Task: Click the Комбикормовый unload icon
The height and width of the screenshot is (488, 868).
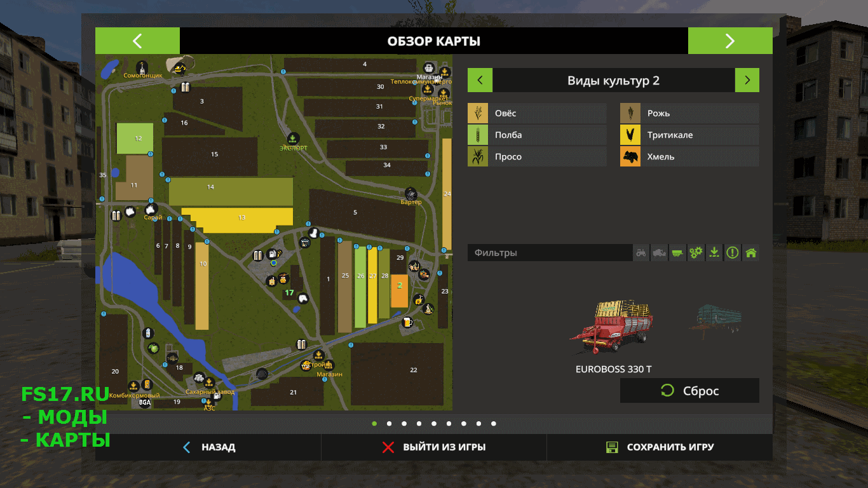Action: [x=133, y=386]
